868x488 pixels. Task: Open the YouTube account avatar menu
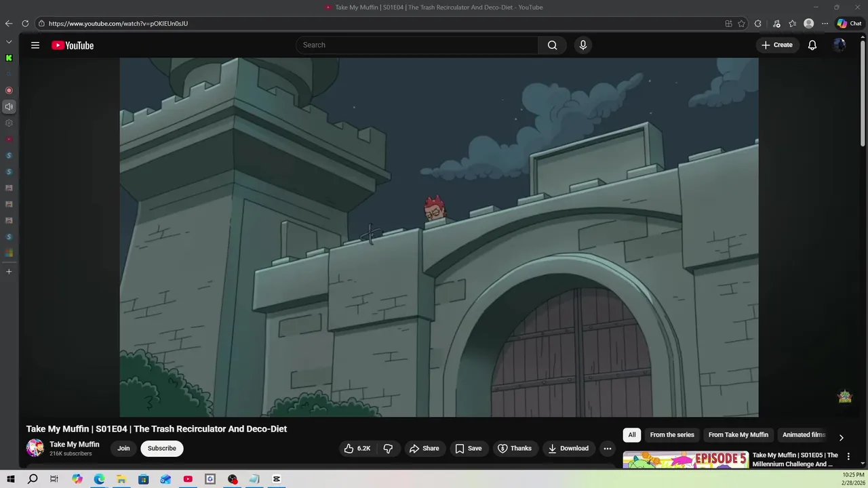pos(840,45)
